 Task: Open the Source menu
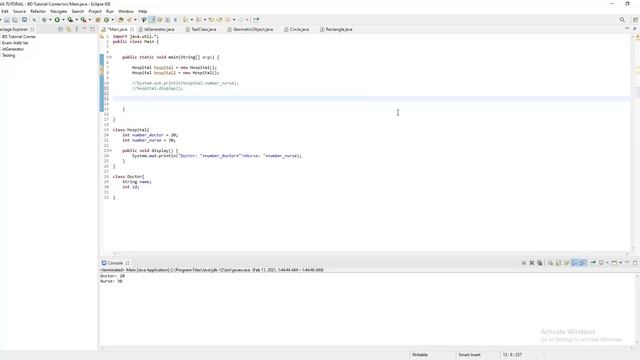[x=19, y=11]
